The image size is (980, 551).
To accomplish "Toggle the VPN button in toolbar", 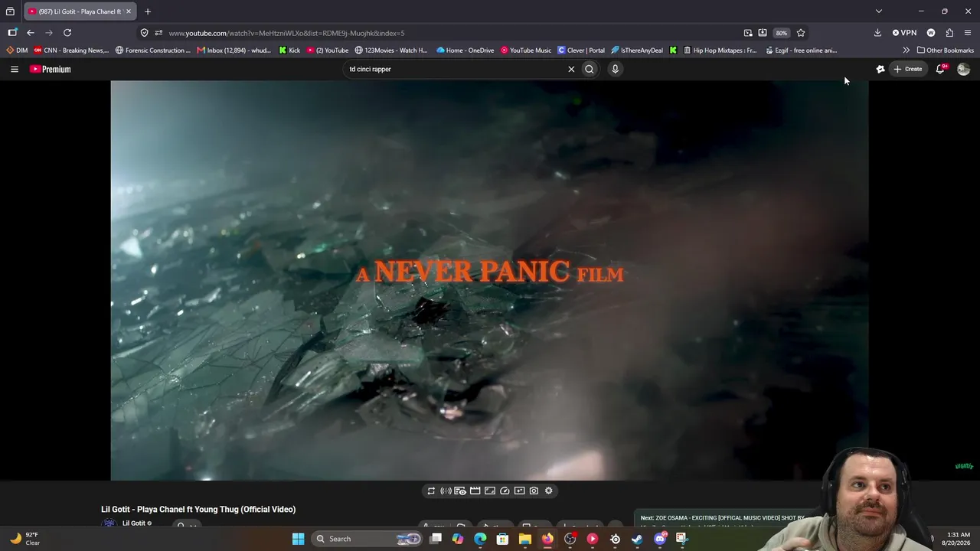I will pyautogui.click(x=904, y=33).
